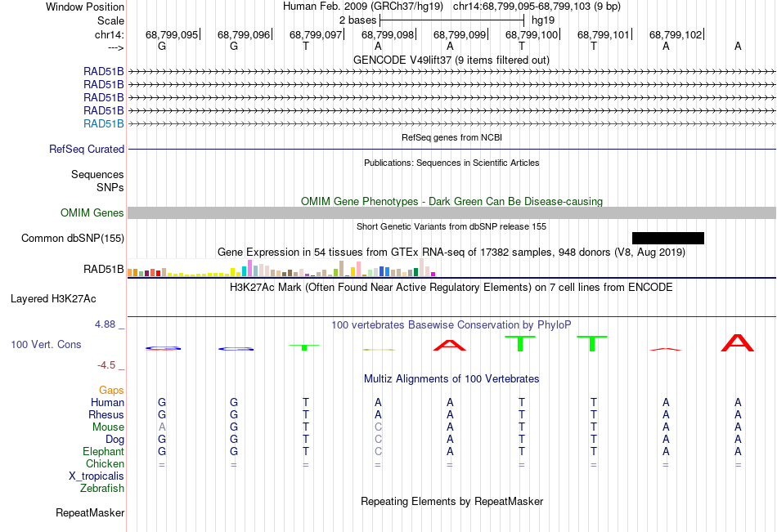This screenshot has height=532, width=777.
Task: Open the Common dbSNP(155) track label
Action: pos(73,239)
